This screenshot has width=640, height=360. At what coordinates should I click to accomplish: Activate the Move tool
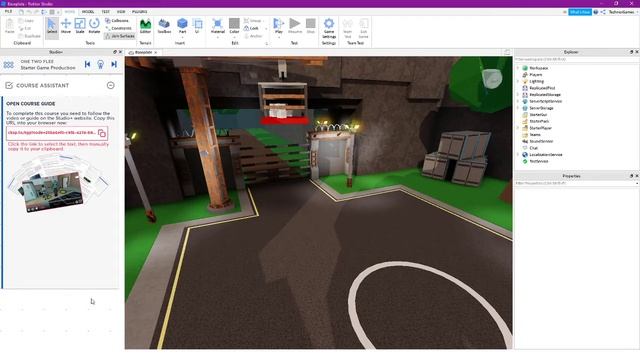click(x=66, y=26)
